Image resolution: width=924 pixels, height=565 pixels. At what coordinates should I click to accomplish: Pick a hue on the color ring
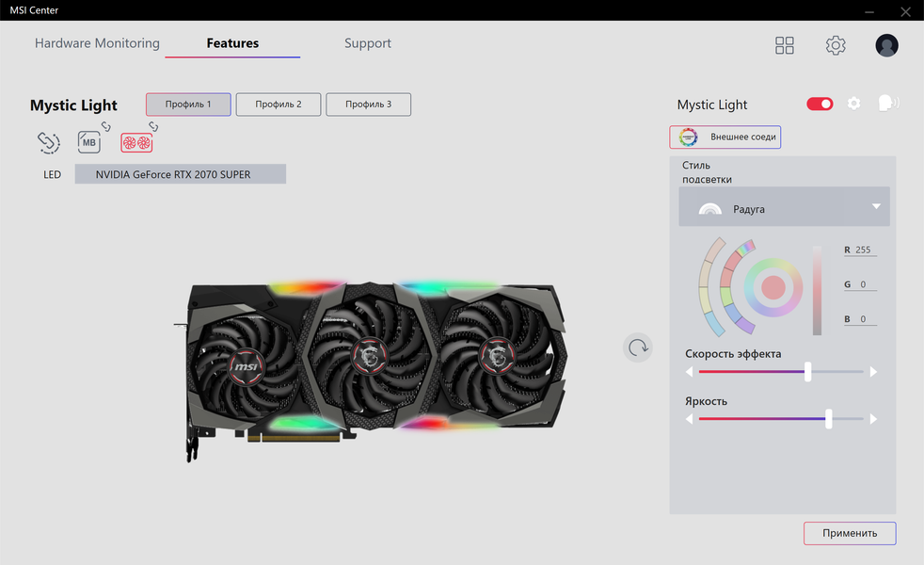773,263
